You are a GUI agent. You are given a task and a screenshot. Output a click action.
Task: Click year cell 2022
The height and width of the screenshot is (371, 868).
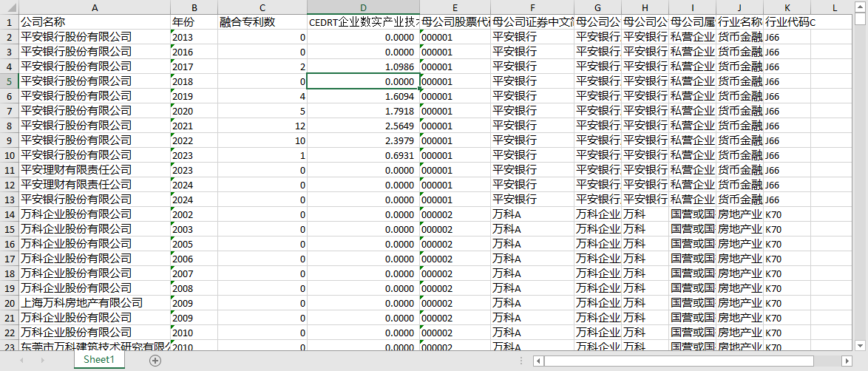[x=194, y=140]
